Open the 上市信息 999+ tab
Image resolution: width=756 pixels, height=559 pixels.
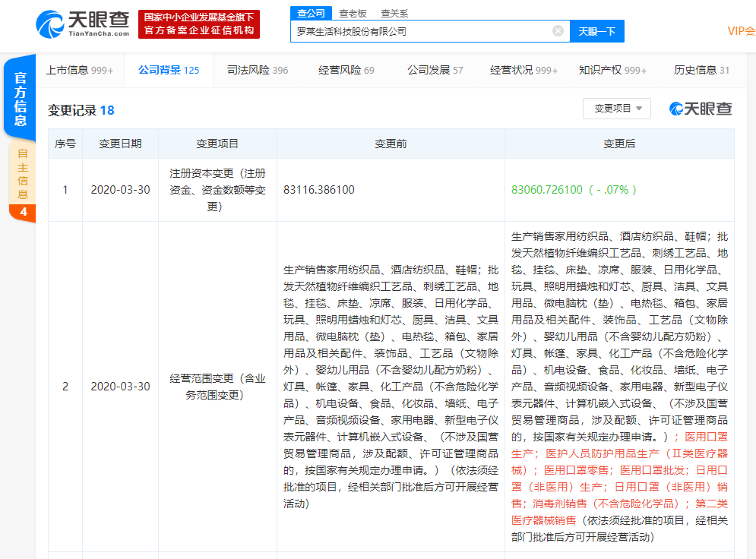80,71
